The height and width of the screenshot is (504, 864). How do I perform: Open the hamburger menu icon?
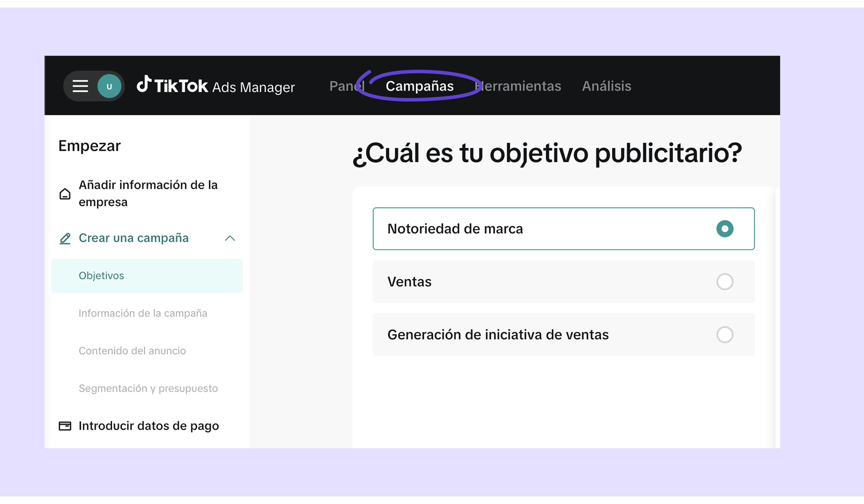[x=80, y=86]
